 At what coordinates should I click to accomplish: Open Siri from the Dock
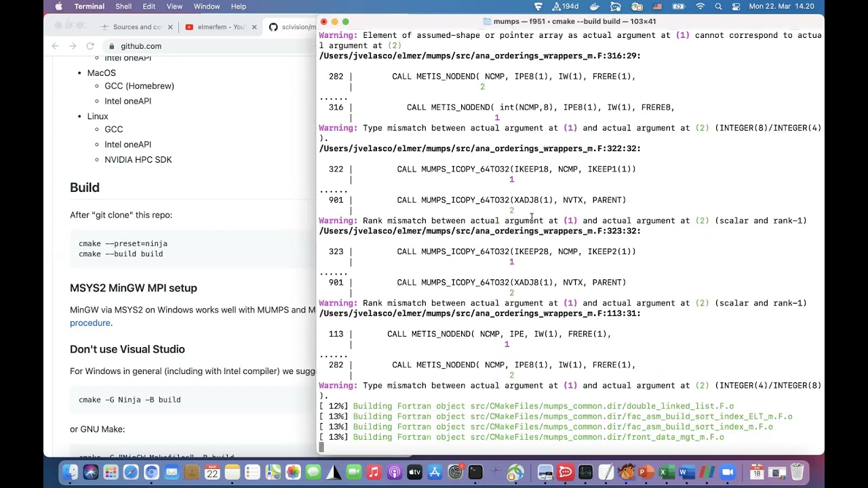(x=90, y=472)
